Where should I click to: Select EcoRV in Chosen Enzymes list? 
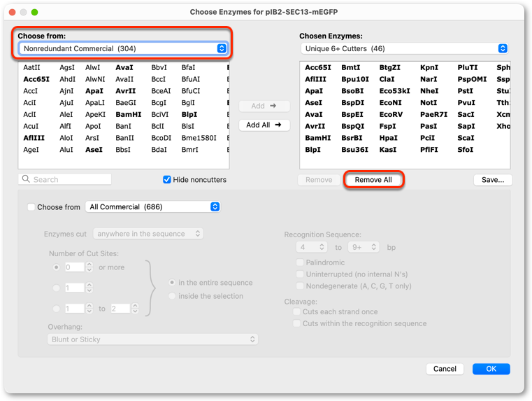pyautogui.click(x=391, y=115)
